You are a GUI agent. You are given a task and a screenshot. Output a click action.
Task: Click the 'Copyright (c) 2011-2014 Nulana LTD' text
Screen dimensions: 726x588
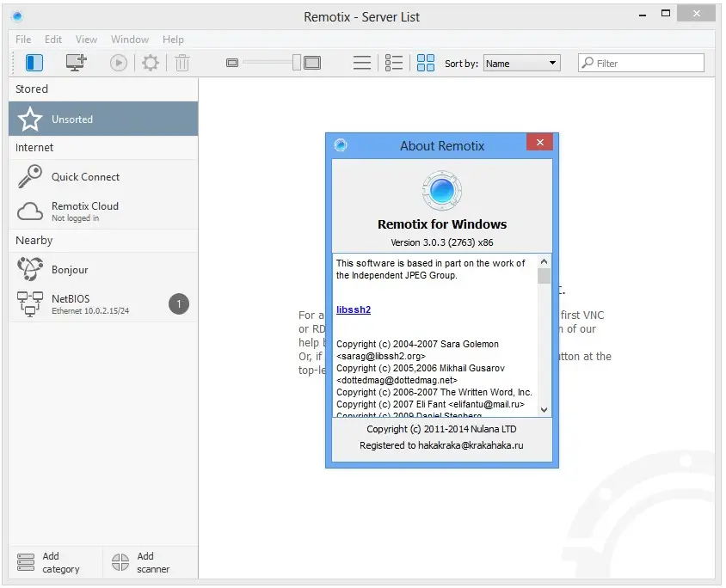point(442,429)
